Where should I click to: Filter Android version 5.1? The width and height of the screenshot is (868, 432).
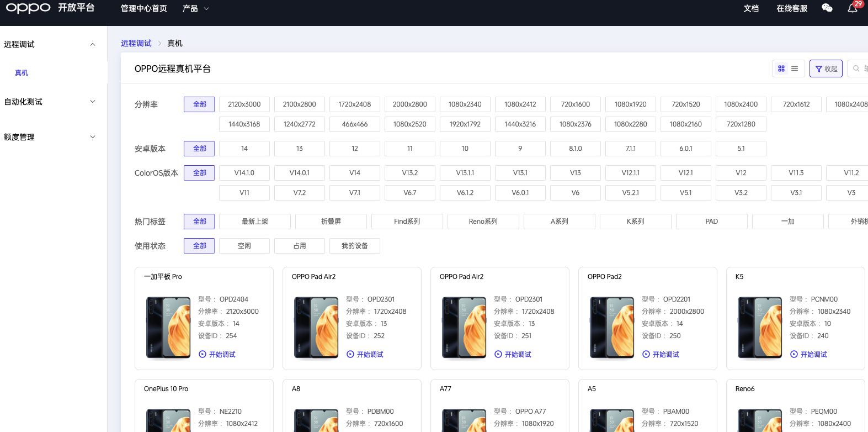tap(741, 149)
